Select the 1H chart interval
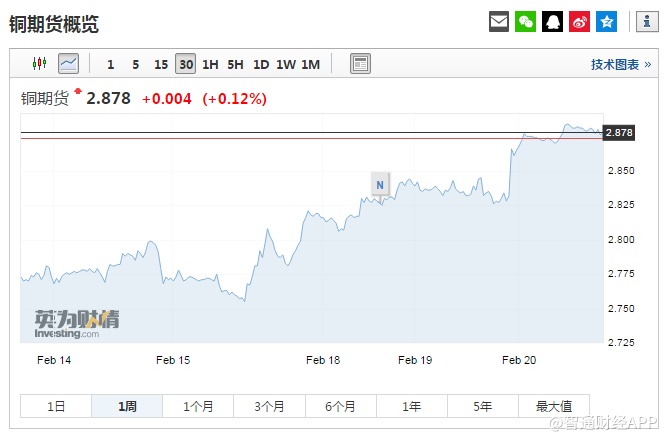This screenshot has height=442, width=667. [210, 64]
